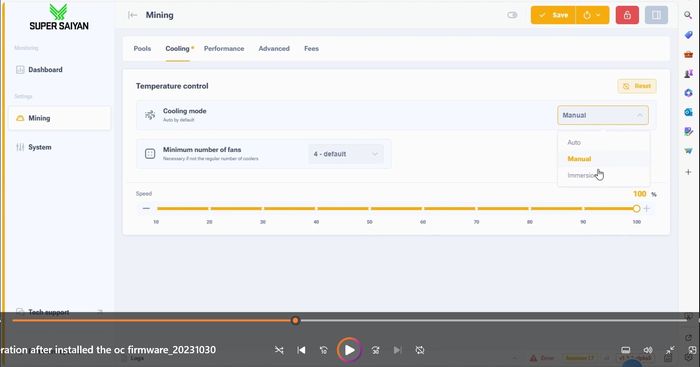Play the video with the center button
Viewport: 700px width, 367px height.
point(349,350)
